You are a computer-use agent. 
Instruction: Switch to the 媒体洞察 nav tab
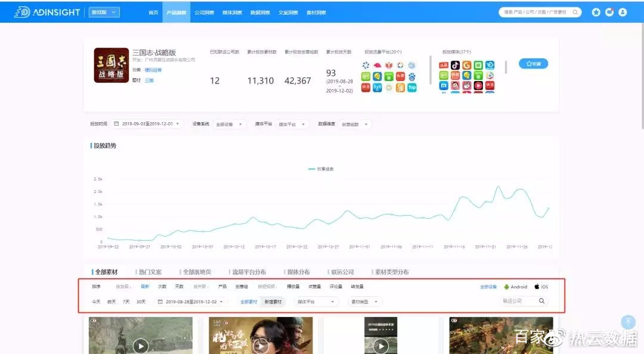pos(232,13)
